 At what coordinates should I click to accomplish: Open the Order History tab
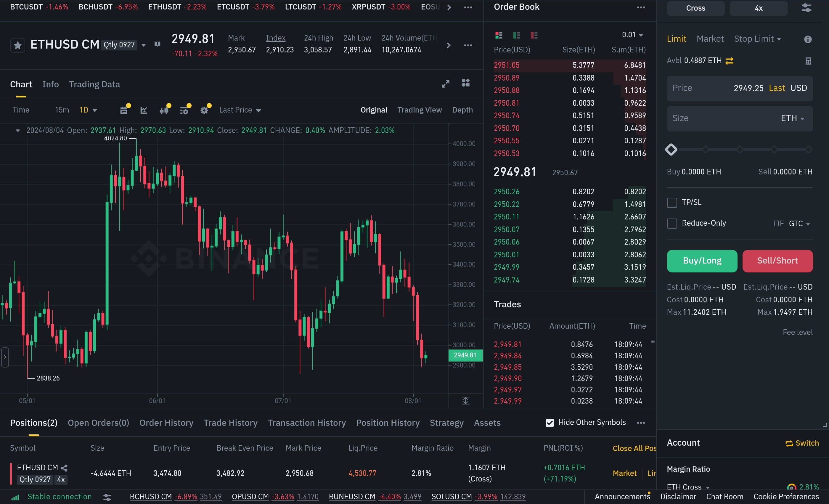coord(166,423)
